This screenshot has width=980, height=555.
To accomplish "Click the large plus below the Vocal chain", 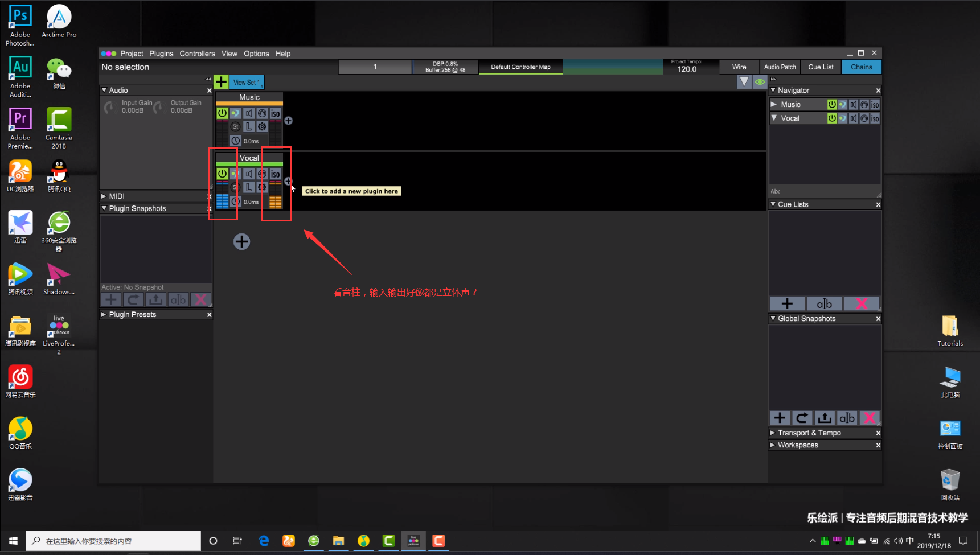I will [241, 242].
